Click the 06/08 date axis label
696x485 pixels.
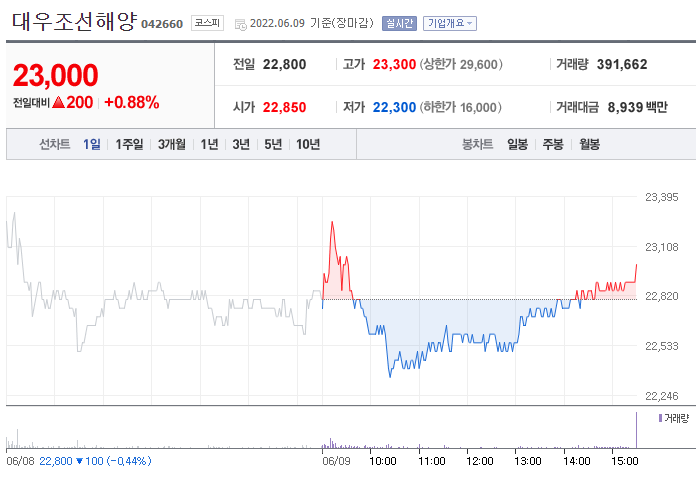[x=20, y=461]
